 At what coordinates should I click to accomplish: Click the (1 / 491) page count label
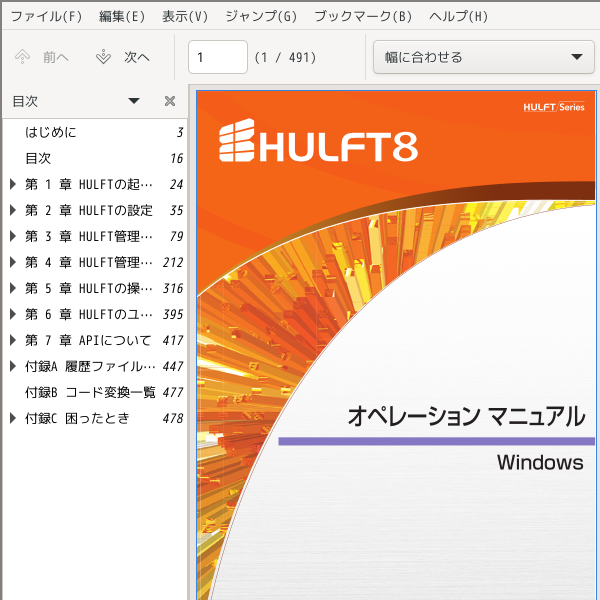(x=285, y=57)
